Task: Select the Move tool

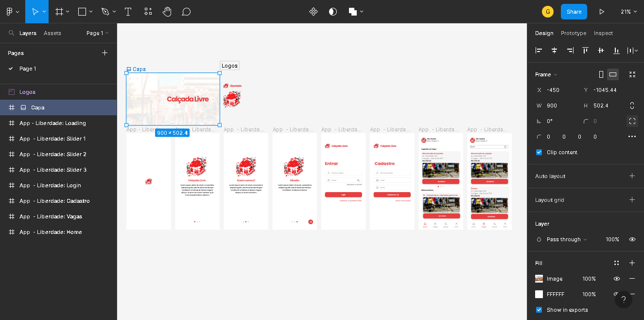Action: 35,12
